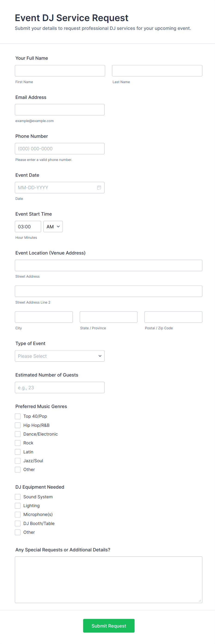The image size is (215, 644).
Task: Check the Sound System equipment box
Action: click(18, 497)
